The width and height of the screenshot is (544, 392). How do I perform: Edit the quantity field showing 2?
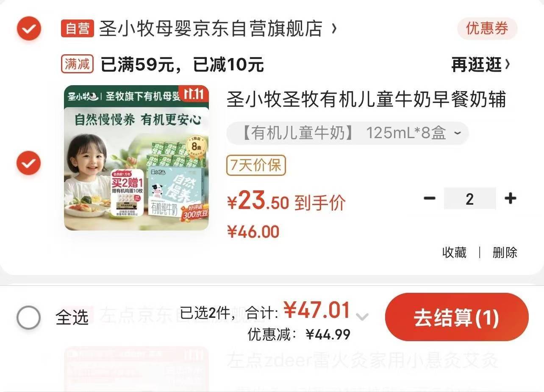(469, 198)
